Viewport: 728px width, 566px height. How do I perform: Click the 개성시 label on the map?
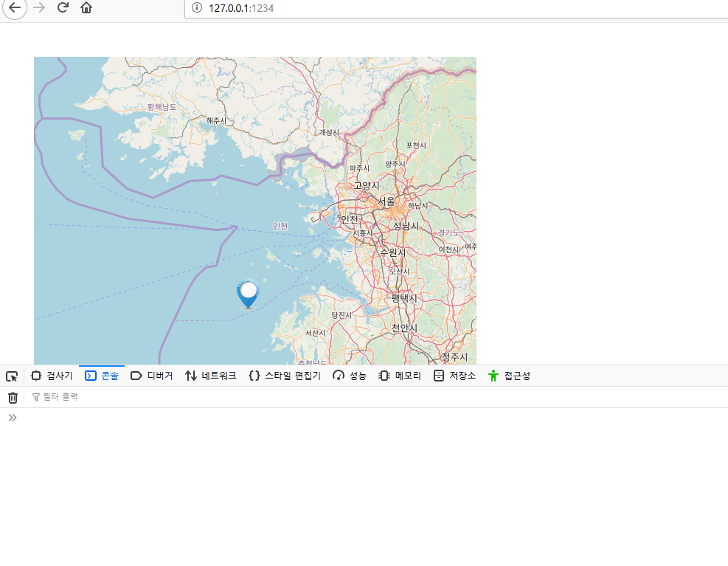click(329, 132)
